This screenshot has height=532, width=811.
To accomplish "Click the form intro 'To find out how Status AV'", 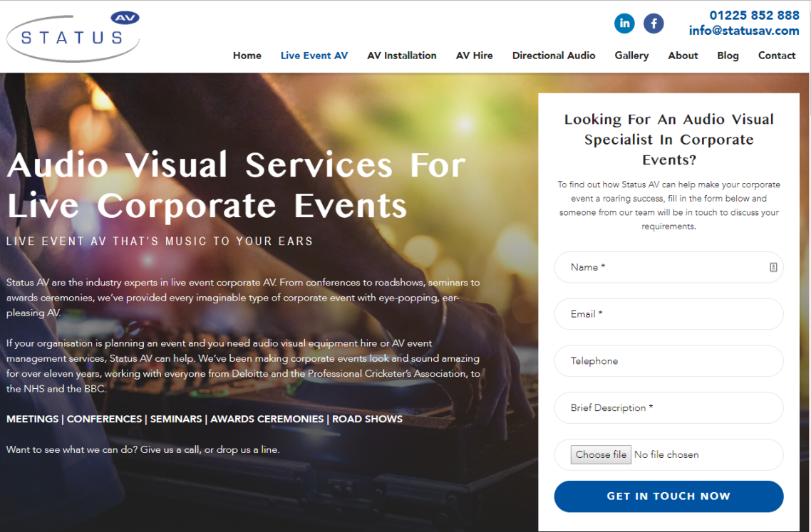I will point(668,205).
